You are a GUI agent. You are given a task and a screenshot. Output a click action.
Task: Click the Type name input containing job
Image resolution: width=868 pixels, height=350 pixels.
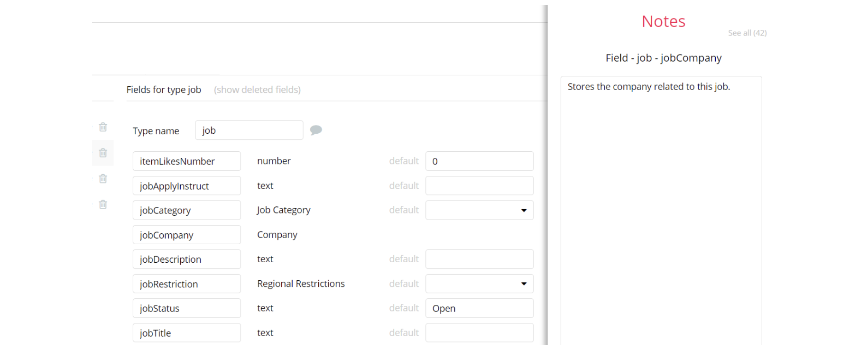click(x=249, y=130)
